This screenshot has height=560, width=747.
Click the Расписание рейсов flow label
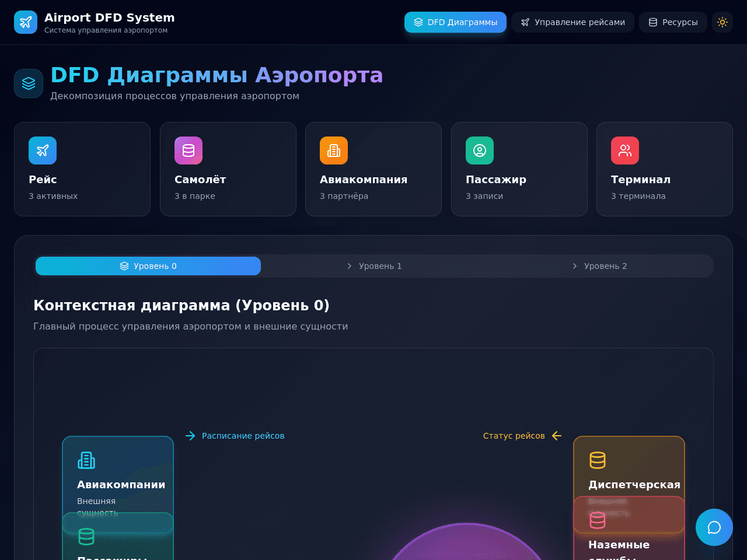click(x=243, y=436)
